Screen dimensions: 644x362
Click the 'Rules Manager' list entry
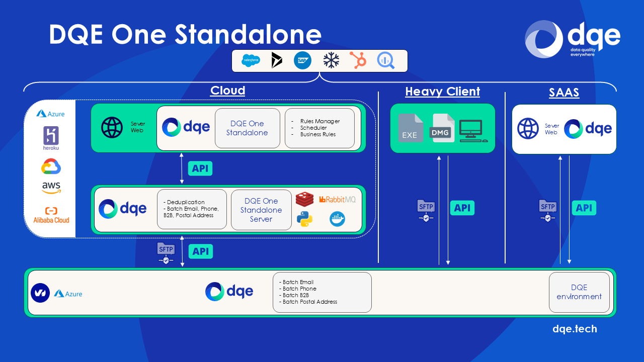pyautogui.click(x=320, y=121)
